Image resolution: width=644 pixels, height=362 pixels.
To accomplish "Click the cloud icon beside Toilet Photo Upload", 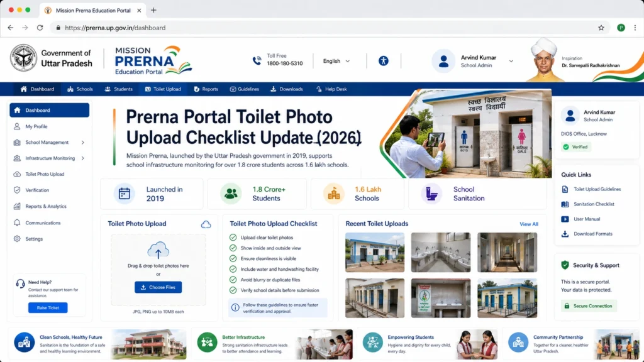I will point(206,224).
